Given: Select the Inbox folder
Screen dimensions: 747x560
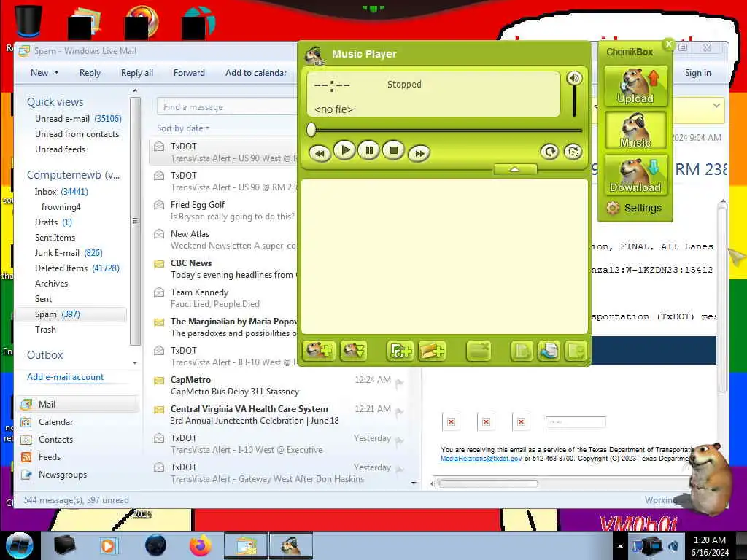Looking at the screenshot, I should pyautogui.click(x=61, y=192).
